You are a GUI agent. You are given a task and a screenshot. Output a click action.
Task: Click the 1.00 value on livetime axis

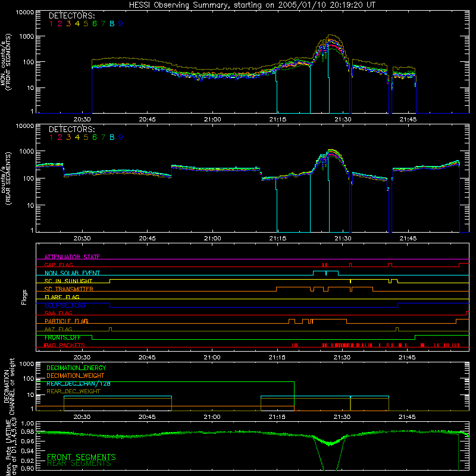(27, 424)
